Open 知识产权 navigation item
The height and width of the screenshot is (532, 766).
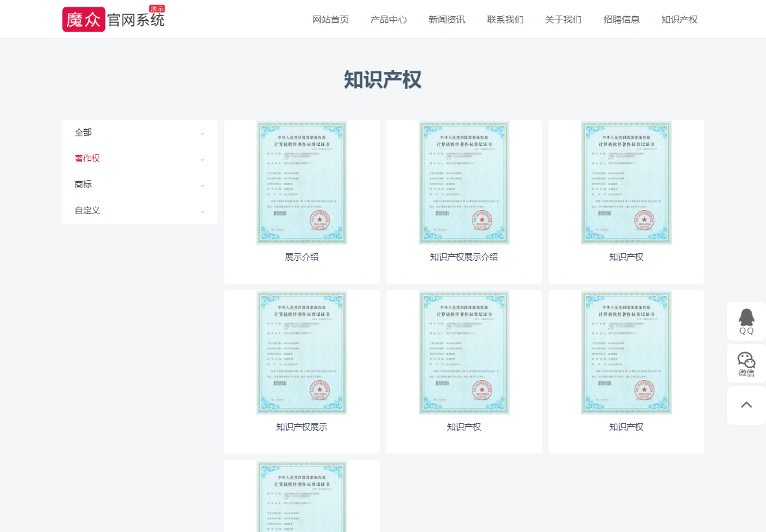tap(680, 19)
